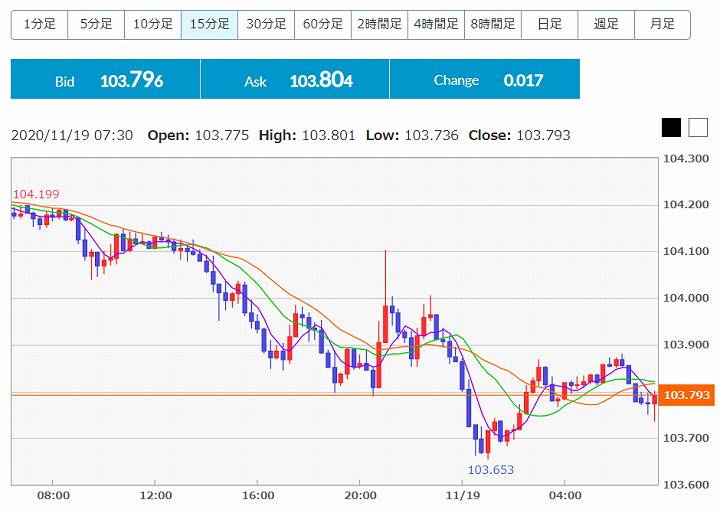This screenshot has width=720, height=513.
Task: Click the High: 103.801 value
Action: [307, 135]
